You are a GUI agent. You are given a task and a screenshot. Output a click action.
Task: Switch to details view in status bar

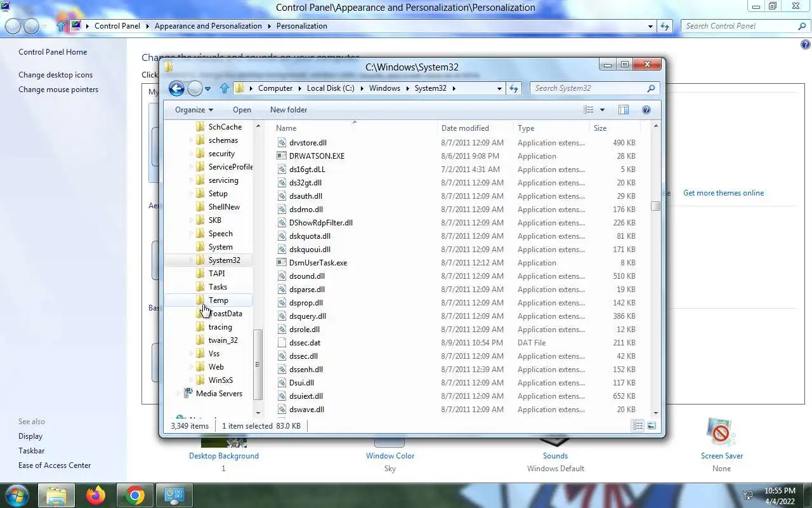tap(638, 425)
